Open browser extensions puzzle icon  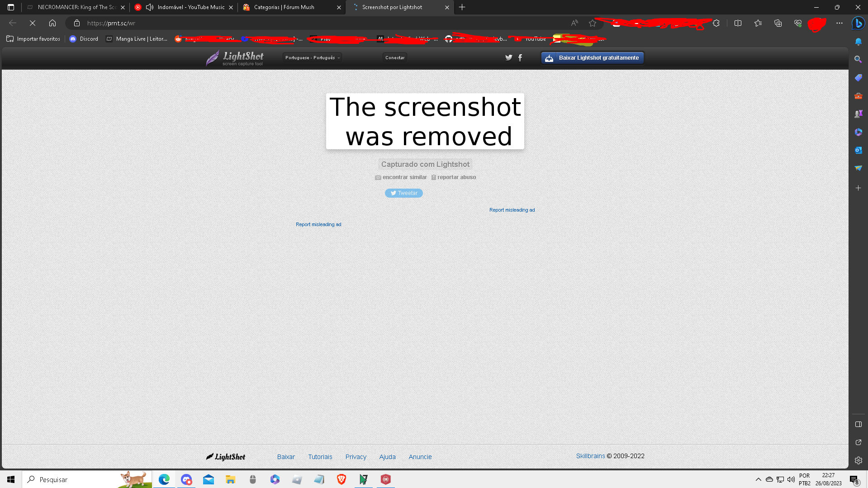(x=716, y=23)
